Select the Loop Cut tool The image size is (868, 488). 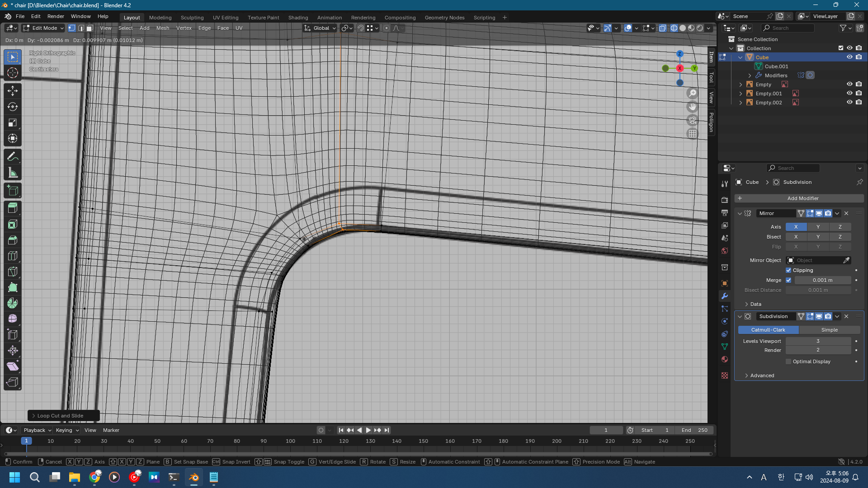[x=13, y=256]
